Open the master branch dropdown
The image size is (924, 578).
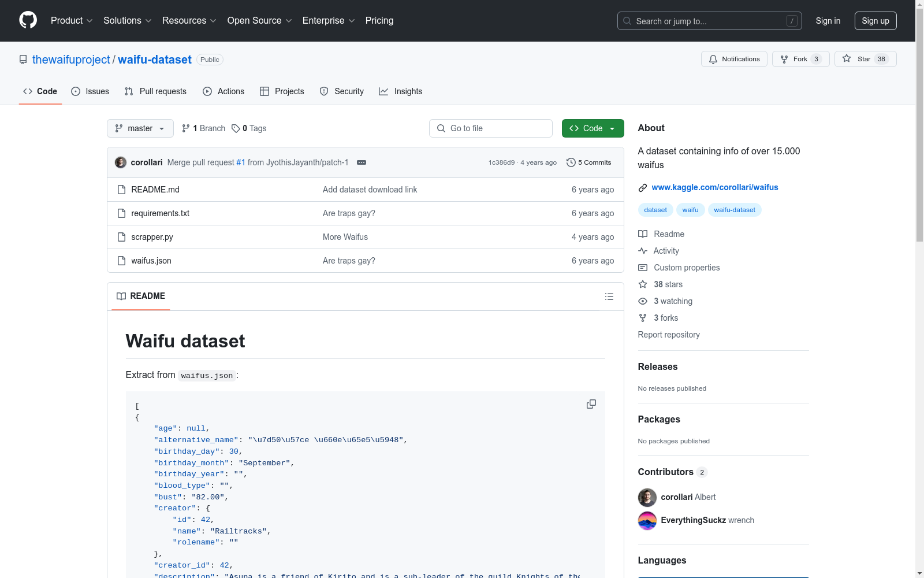pyautogui.click(x=140, y=128)
